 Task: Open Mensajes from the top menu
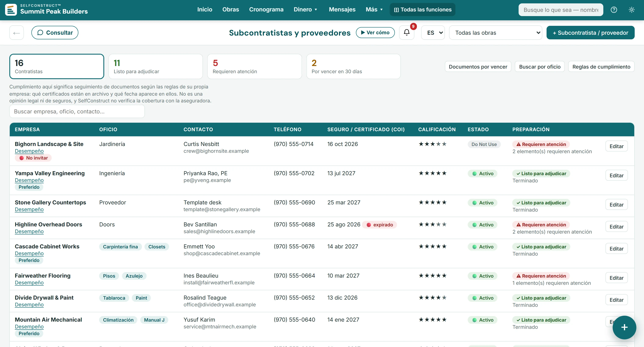pyautogui.click(x=342, y=10)
